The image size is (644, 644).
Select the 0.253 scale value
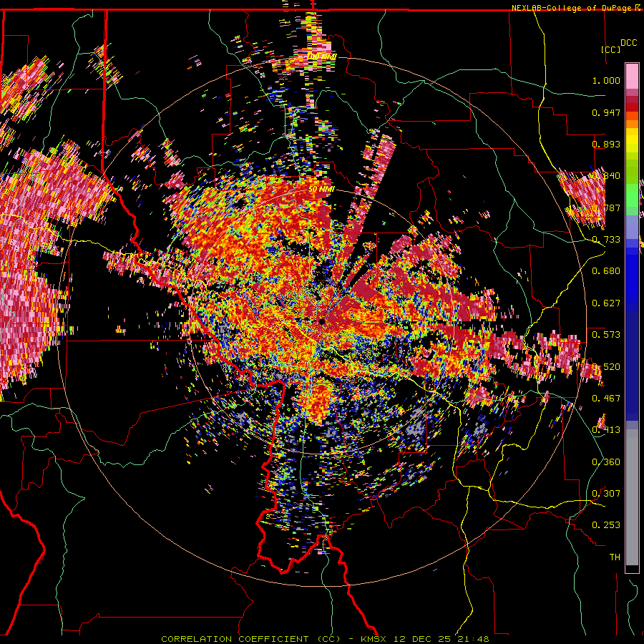[x=606, y=525]
